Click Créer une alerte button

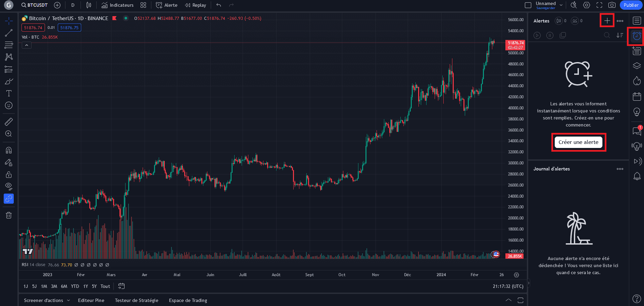tap(579, 142)
